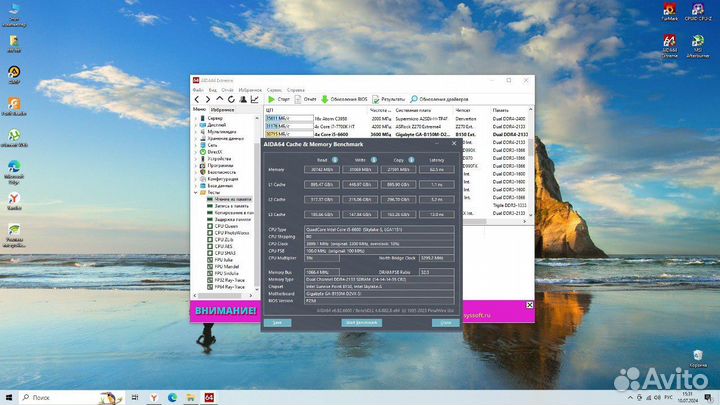Open the CPUID CPU-Z desktop shortcut
This screenshot has width=720, height=405.
pyautogui.click(x=698, y=12)
